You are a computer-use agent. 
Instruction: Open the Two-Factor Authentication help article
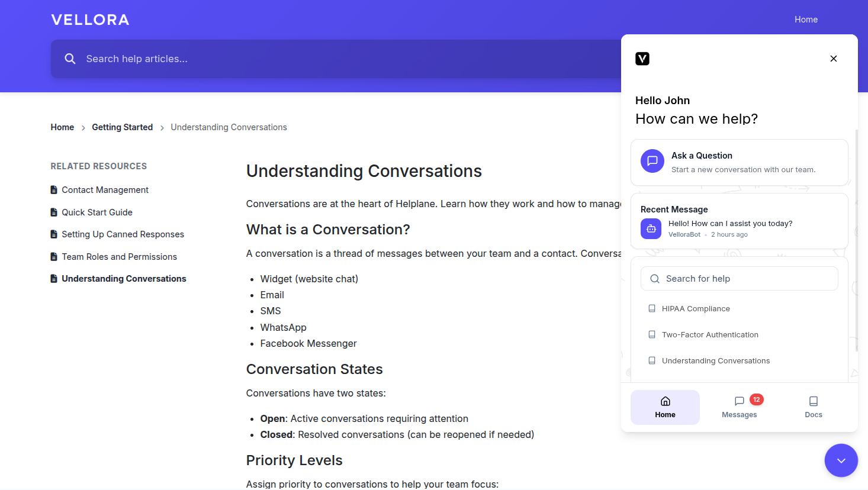710,334
